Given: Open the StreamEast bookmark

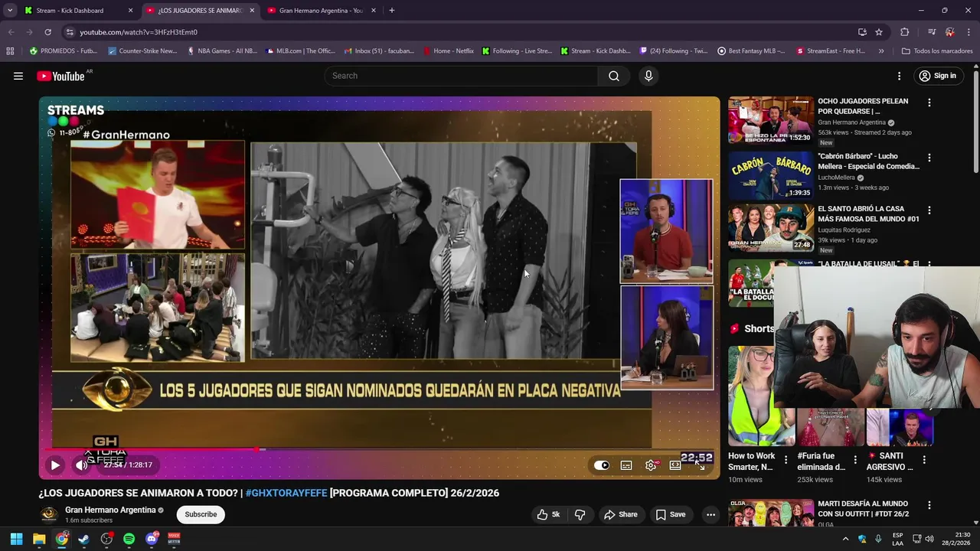Looking at the screenshot, I should pyautogui.click(x=831, y=51).
